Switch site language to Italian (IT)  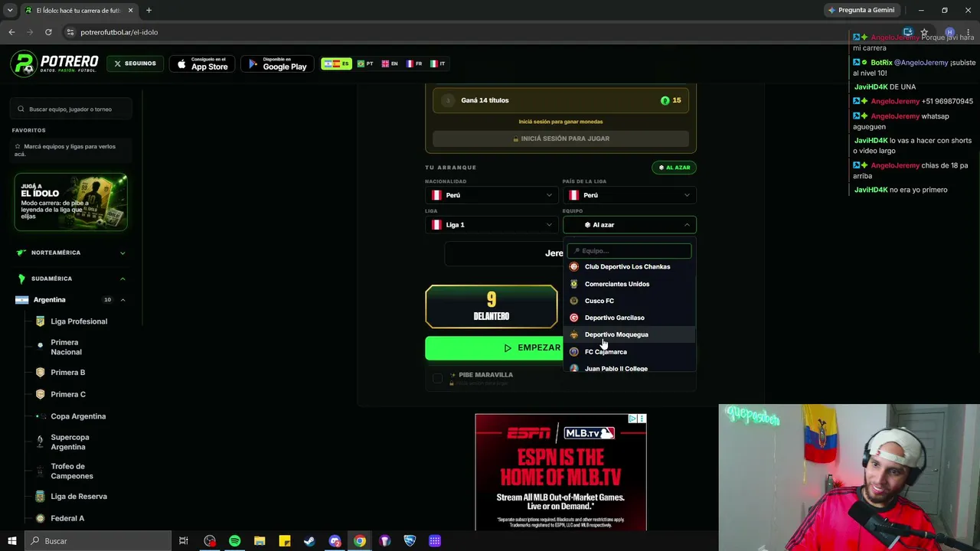click(x=438, y=64)
